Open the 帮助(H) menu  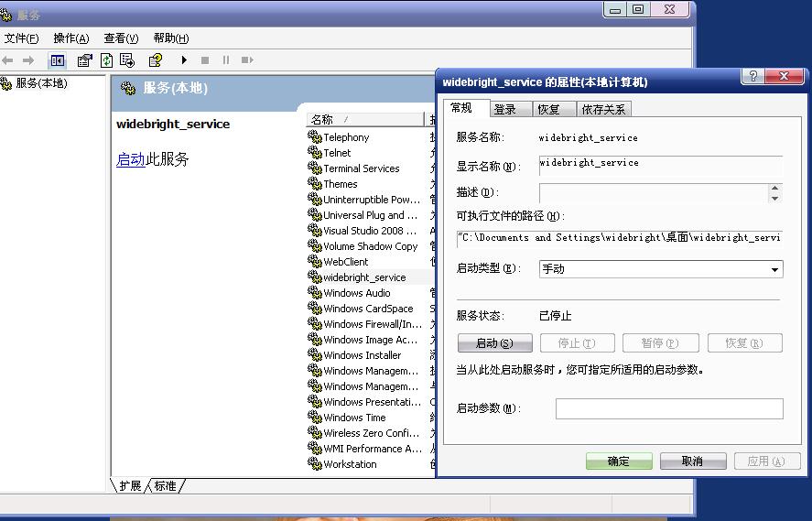pos(171,38)
